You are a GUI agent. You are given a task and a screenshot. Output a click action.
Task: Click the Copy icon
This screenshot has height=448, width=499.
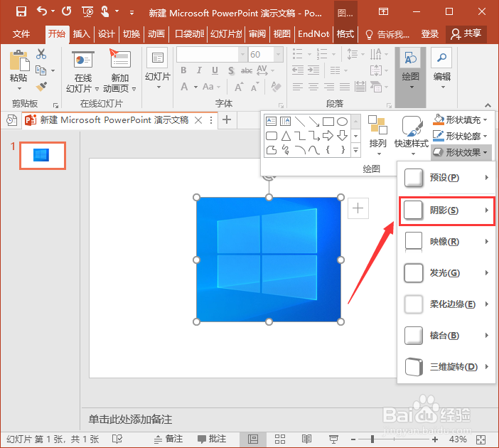[41, 70]
